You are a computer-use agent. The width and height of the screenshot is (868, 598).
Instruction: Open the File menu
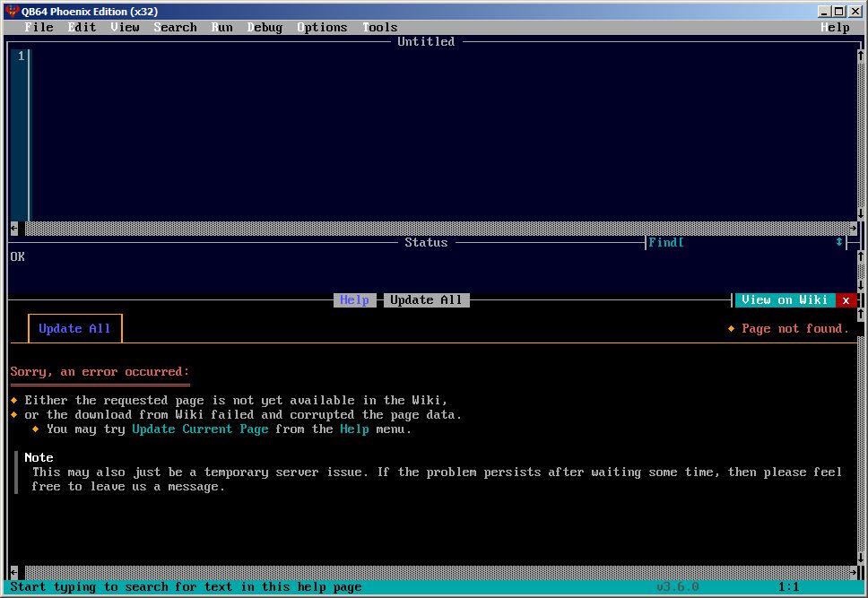[39, 27]
